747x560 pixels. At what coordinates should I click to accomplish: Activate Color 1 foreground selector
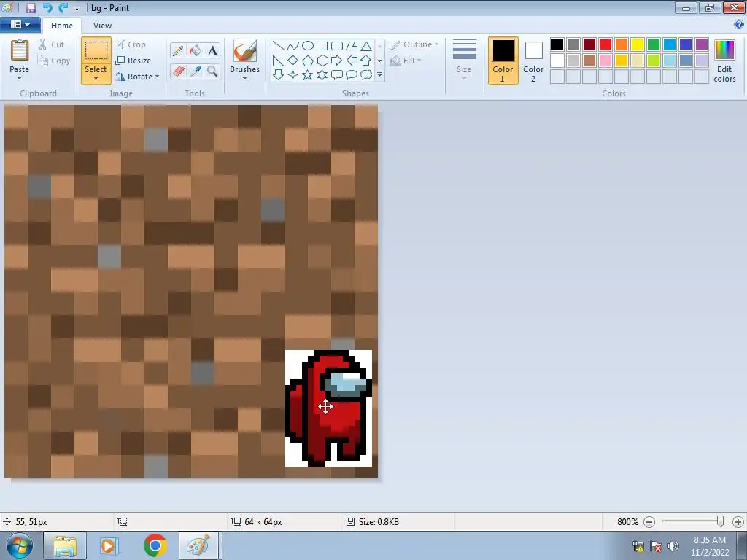point(503,61)
